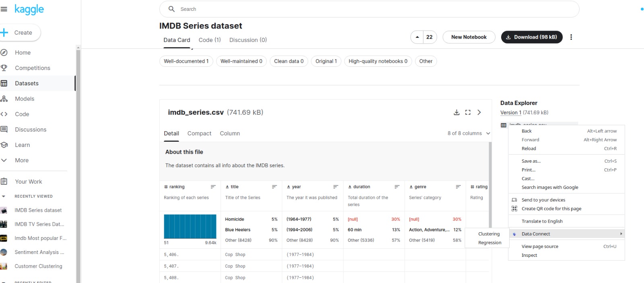The image size is (644, 283).
Task: Click the Version 1 link in Data Explorer
Action: pos(511,113)
